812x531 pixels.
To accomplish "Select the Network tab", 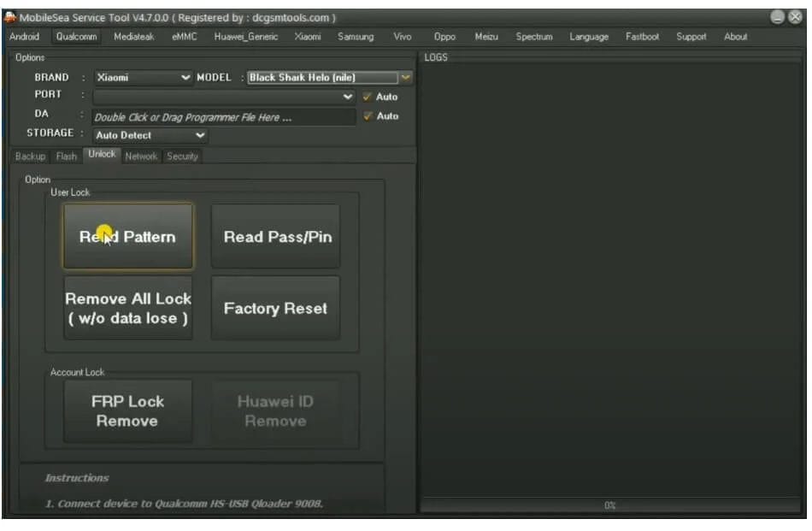I will (142, 156).
